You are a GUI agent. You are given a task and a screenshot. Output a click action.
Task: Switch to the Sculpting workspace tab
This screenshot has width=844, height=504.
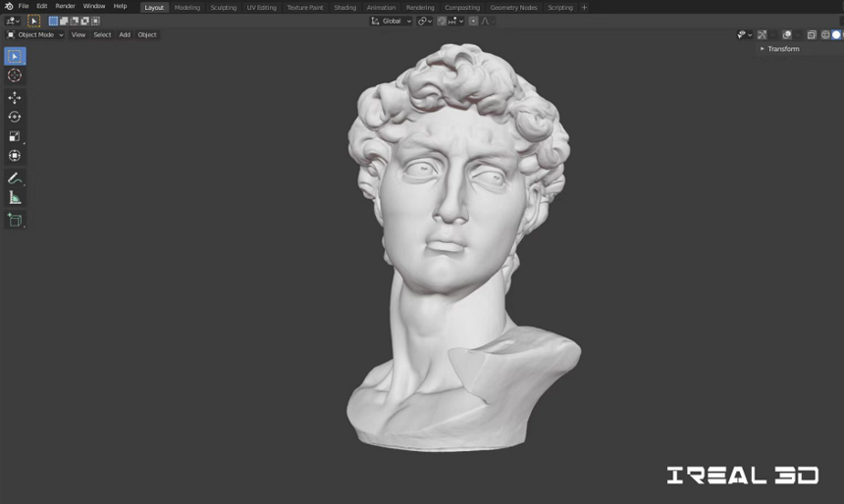(224, 8)
